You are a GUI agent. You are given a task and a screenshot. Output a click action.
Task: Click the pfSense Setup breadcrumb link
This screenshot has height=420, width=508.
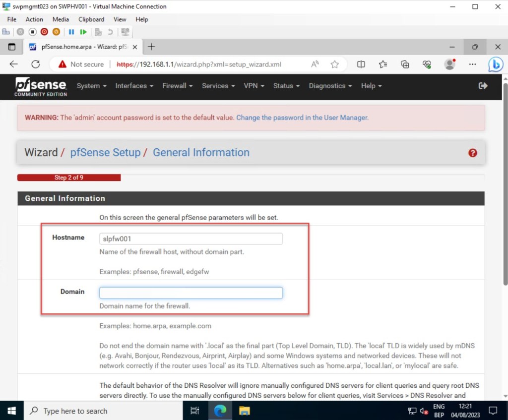click(x=105, y=152)
